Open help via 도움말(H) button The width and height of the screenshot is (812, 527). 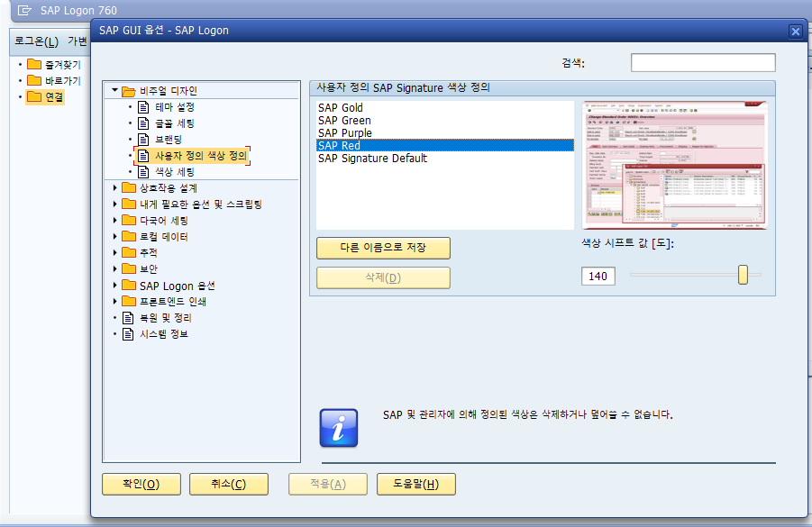coord(416,484)
